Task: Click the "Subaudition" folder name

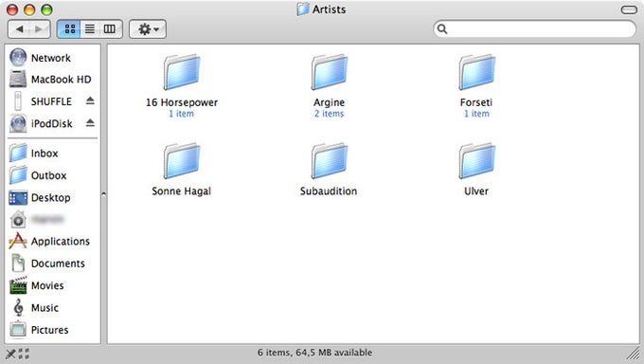Action: pyautogui.click(x=329, y=191)
